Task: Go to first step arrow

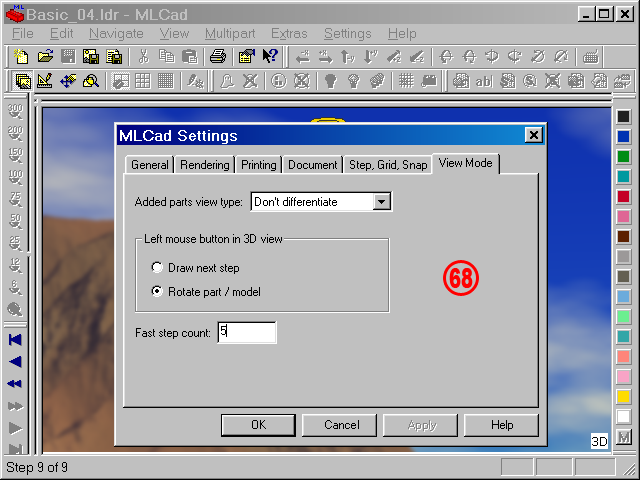Action: pos(15,340)
